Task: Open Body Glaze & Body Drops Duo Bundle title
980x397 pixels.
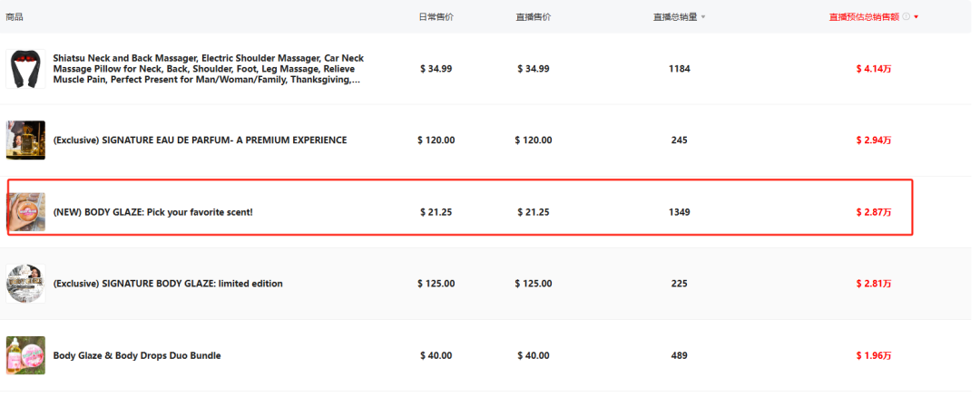Action: (137, 355)
